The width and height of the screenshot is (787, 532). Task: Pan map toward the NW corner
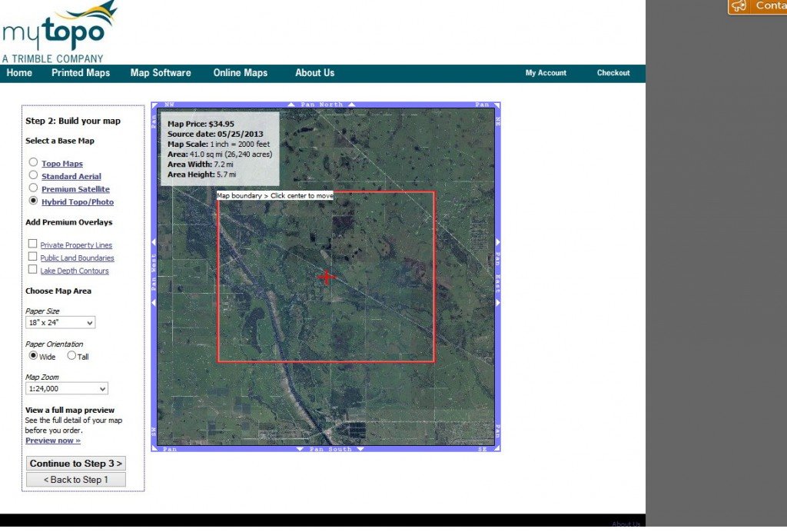[x=170, y=104]
